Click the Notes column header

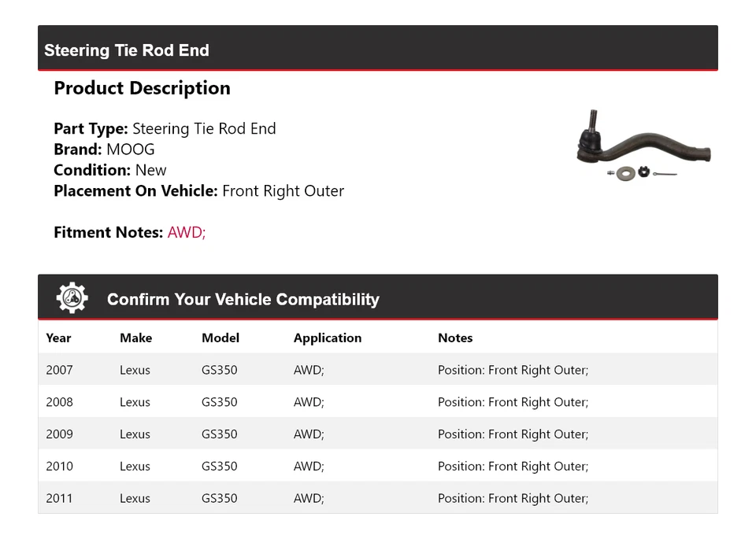click(455, 338)
